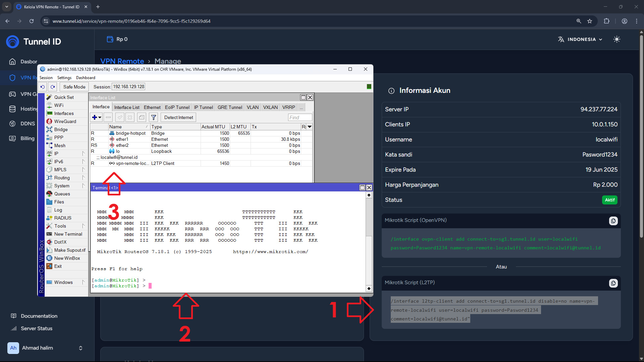This screenshot has width=644, height=362.
Task: Toggle Safe Mode in WinBox
Action: point(74,87)
